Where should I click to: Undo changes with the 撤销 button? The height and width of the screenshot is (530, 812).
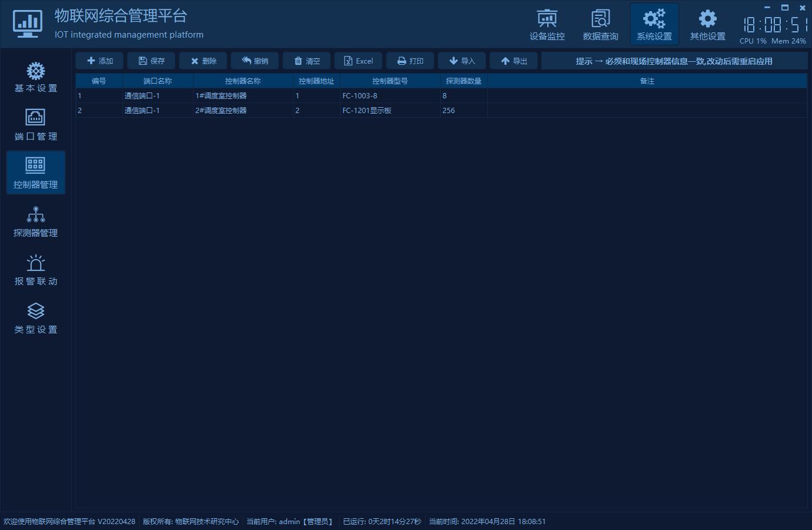click(x=255, y=61)
